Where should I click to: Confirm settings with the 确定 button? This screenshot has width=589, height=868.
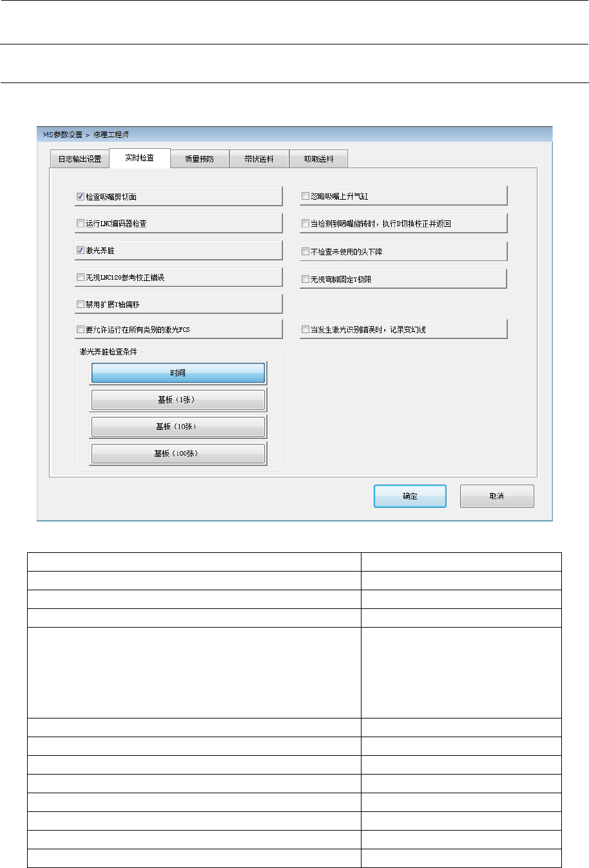pyautogui.click(x=410, y=496)
